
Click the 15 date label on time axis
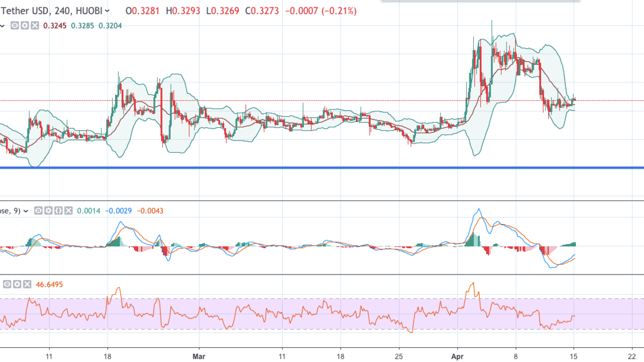coord(574,356)
